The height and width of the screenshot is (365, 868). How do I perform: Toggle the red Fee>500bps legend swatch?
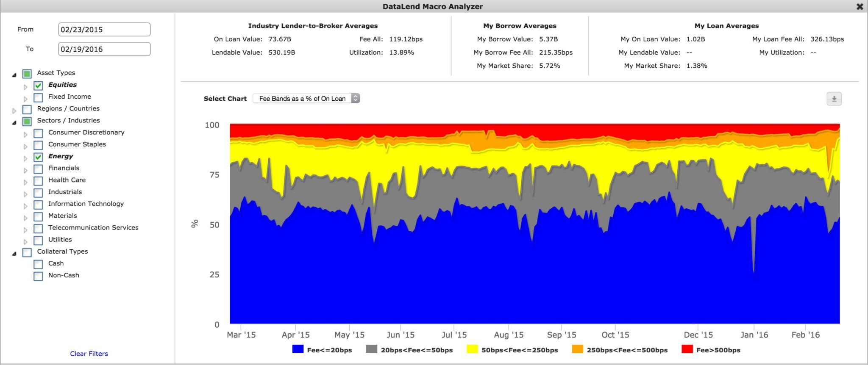pyautogui.click(x=687, y=349)
